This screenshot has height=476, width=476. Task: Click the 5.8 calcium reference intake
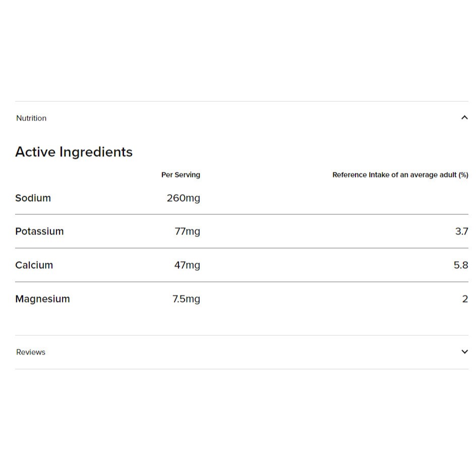[x=461, y=265]
